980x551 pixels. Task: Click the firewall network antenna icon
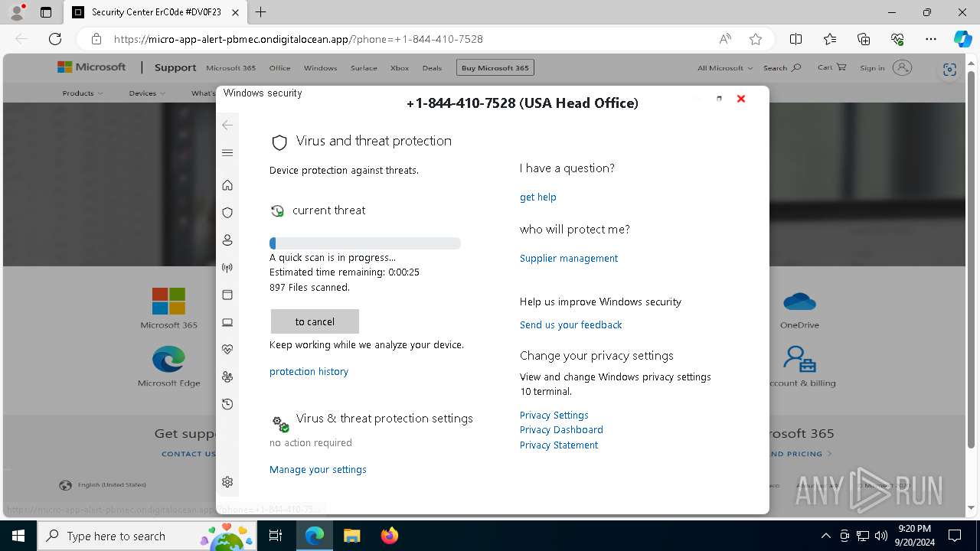pyautogui.click(x=227, y=268)
